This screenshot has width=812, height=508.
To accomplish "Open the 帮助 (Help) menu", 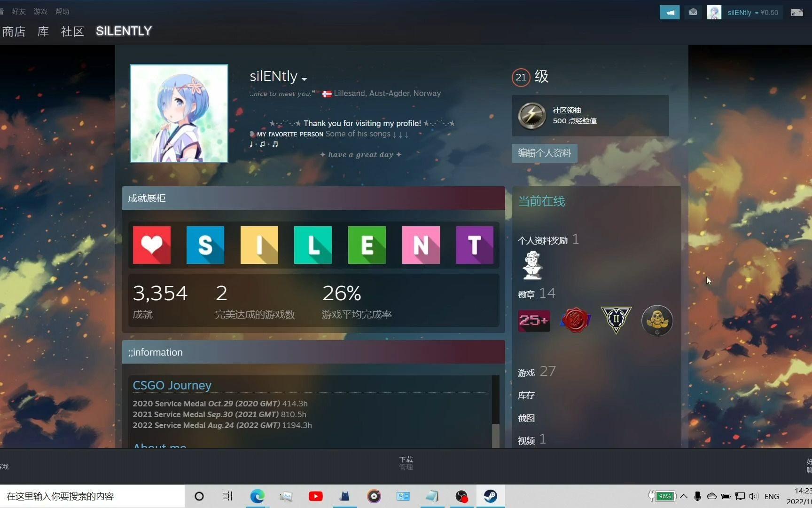I will pos(62,11).
